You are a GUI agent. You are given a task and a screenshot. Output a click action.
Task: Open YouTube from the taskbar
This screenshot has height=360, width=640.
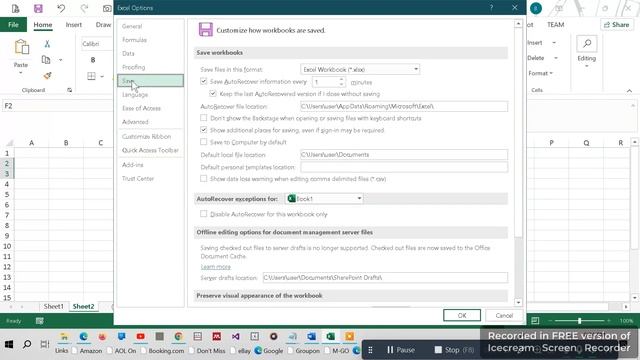click(x=140, y=336)
